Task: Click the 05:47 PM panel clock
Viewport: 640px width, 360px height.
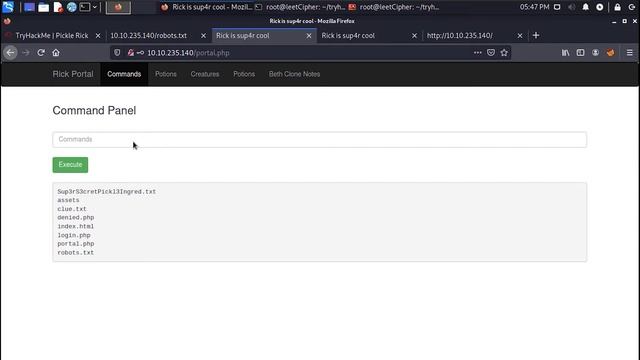Action: click(534, 7)
